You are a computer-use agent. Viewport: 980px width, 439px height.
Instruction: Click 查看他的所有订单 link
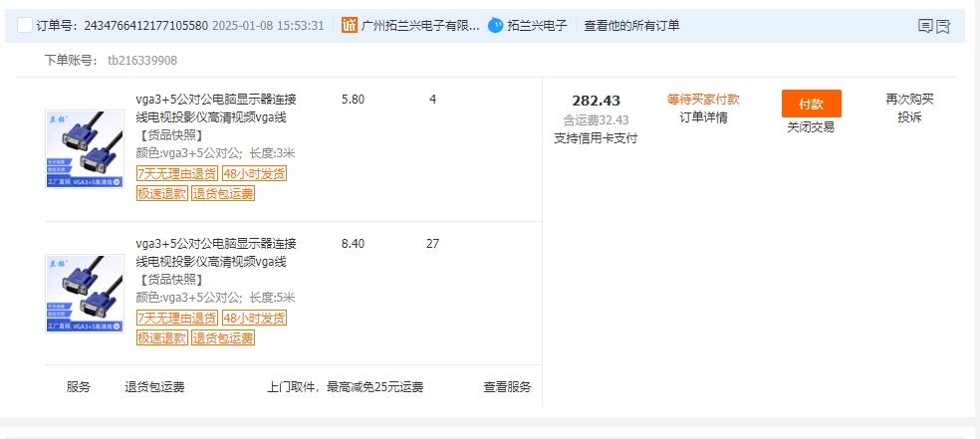click(631, 26)
